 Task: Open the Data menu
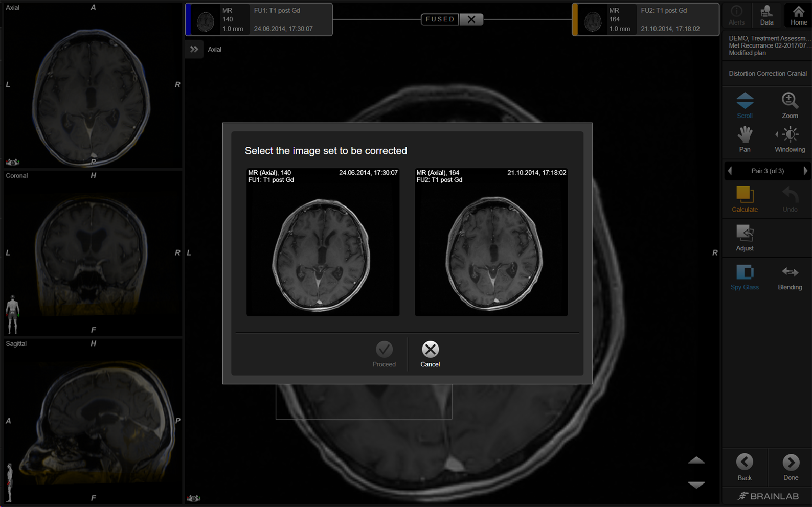point(766,15)
